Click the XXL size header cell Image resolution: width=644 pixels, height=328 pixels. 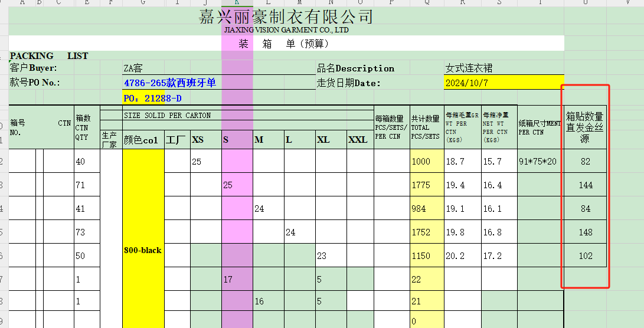pyautogui.click(x=358, y=140)
